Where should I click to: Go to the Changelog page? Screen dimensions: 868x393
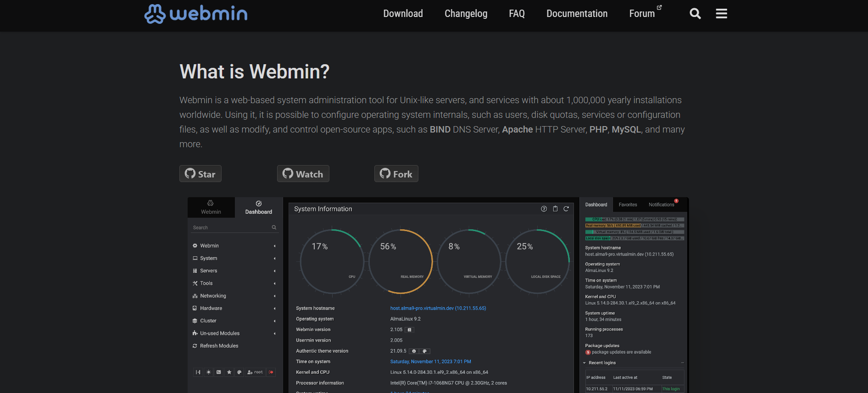click(x=466, y=14)
